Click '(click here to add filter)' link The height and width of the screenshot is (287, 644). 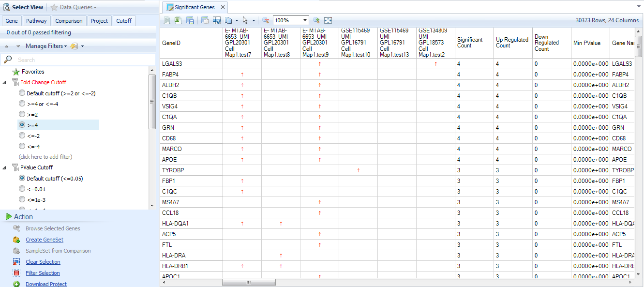tap(45, 157)
